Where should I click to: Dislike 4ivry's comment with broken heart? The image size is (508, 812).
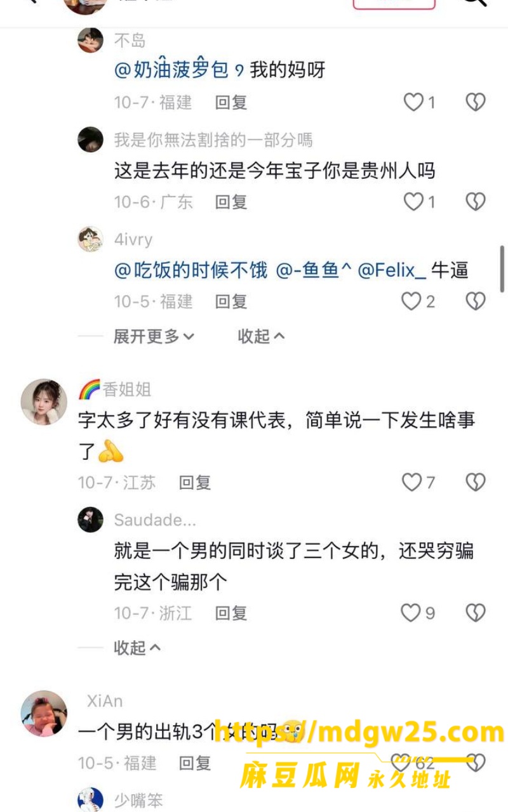pos(476,301)
